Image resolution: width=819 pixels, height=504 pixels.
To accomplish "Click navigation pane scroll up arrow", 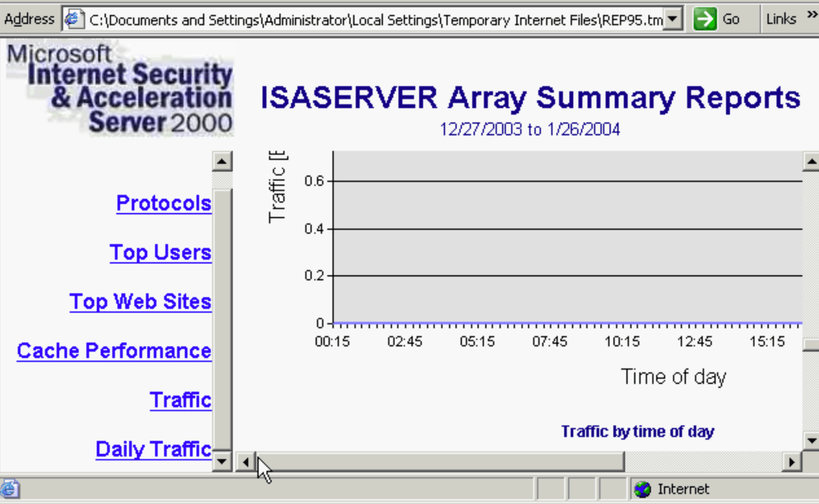I will pos(222,161).
